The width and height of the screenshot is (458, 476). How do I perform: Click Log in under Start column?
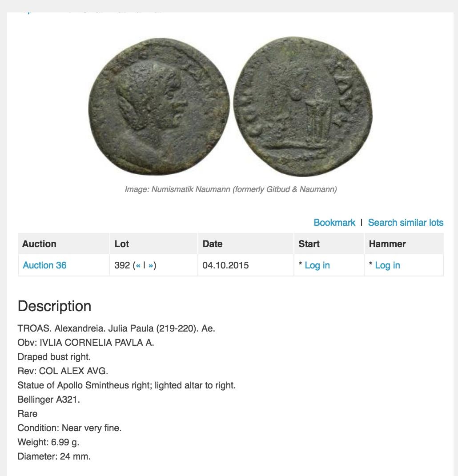317,265
